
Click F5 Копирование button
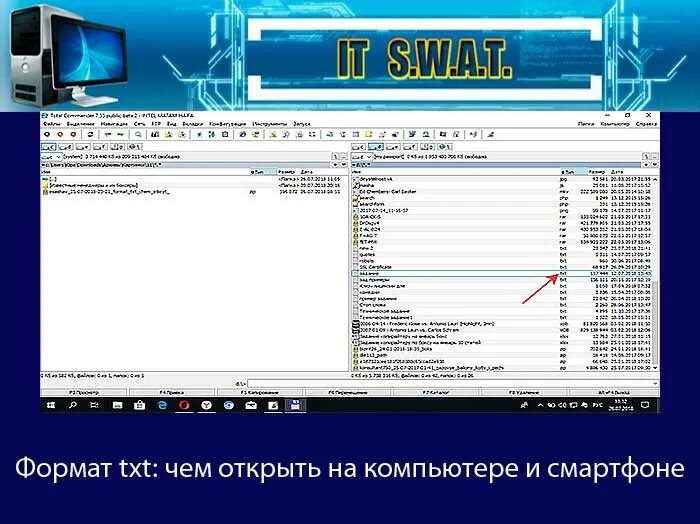260,392
